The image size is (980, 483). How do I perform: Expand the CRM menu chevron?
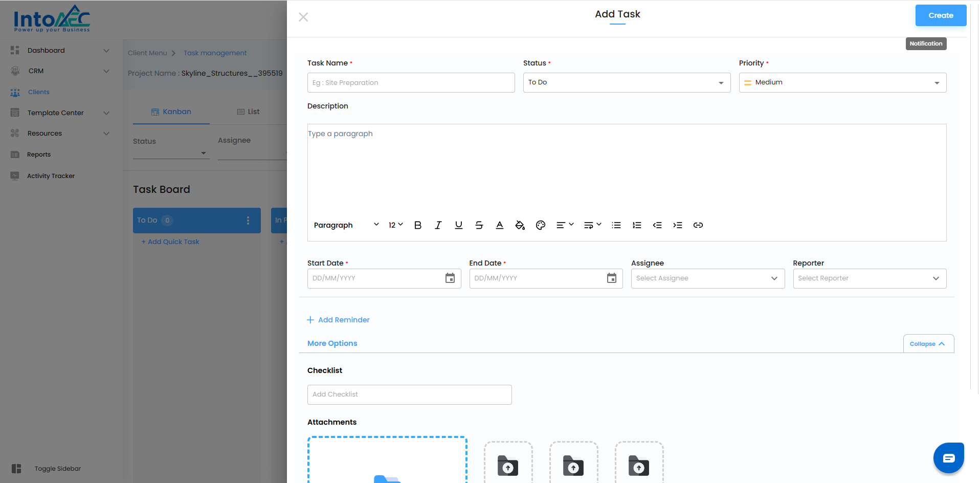click(x=106, y=71)
